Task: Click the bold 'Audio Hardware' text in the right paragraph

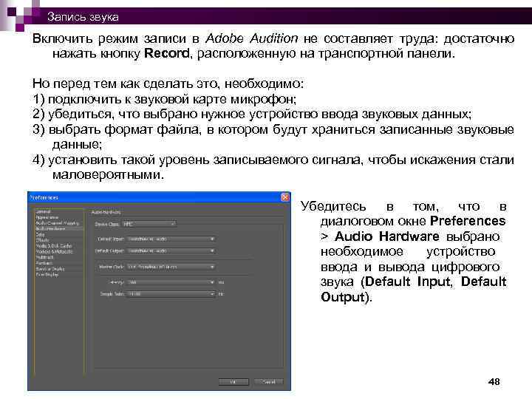Action: (x=386, y=236)
